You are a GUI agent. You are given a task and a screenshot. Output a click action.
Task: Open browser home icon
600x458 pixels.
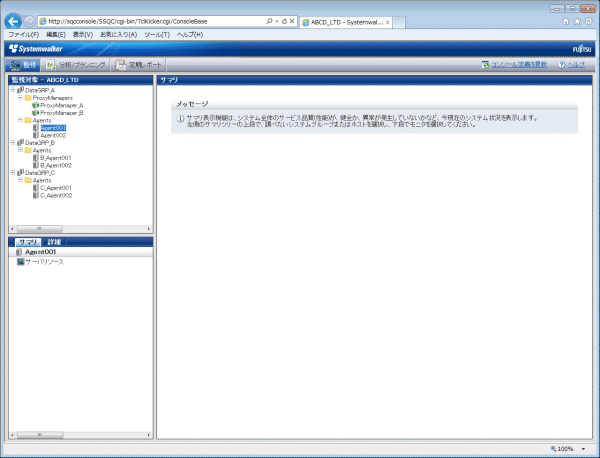click(x=566, y=21)
